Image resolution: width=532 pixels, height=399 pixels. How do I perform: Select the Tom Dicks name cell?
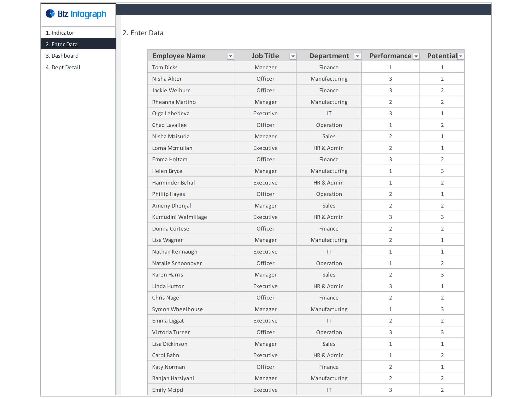pyautogui.click(x=165, y=67)
